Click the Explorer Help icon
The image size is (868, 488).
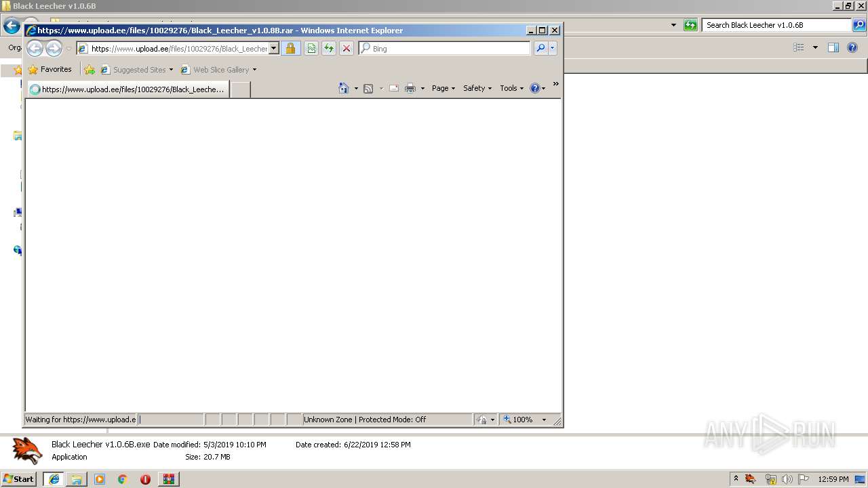coord(853,47)
